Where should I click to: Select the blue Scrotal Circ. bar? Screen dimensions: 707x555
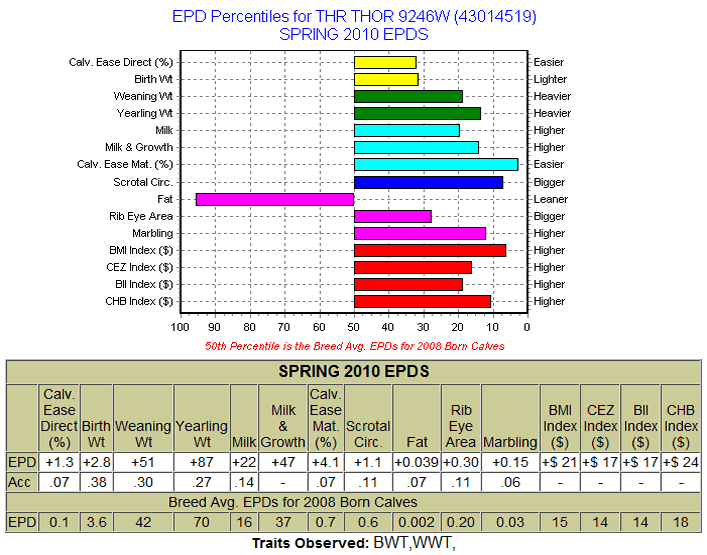tap(428, 183)
